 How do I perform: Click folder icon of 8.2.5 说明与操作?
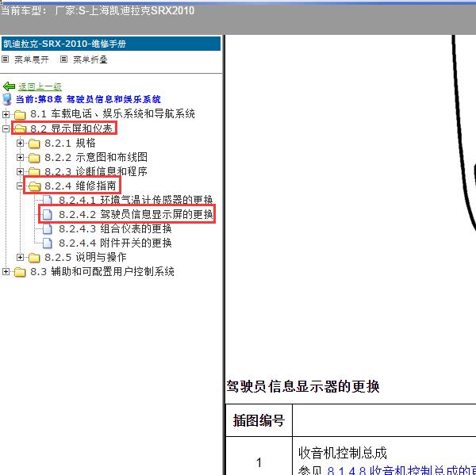click(34, 258)
